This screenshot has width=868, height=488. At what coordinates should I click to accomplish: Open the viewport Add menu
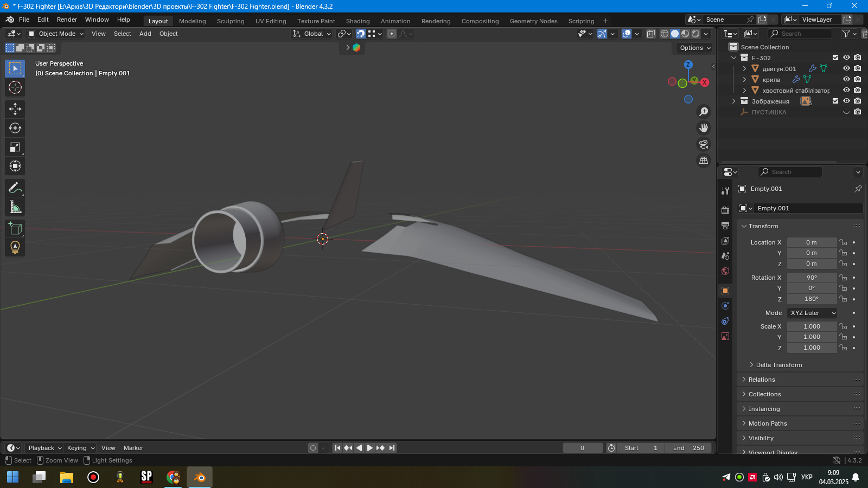pos(145,34)
